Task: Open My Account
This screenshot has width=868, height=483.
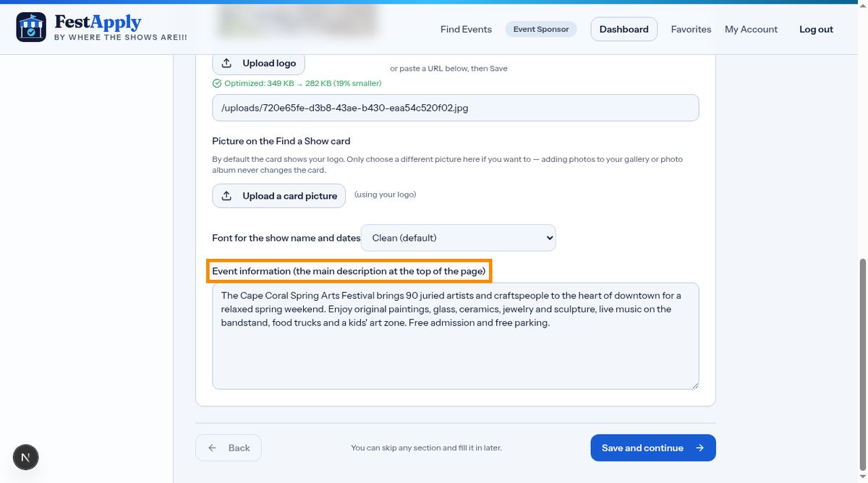Action: pyautogui.click(x=751, y=29)
